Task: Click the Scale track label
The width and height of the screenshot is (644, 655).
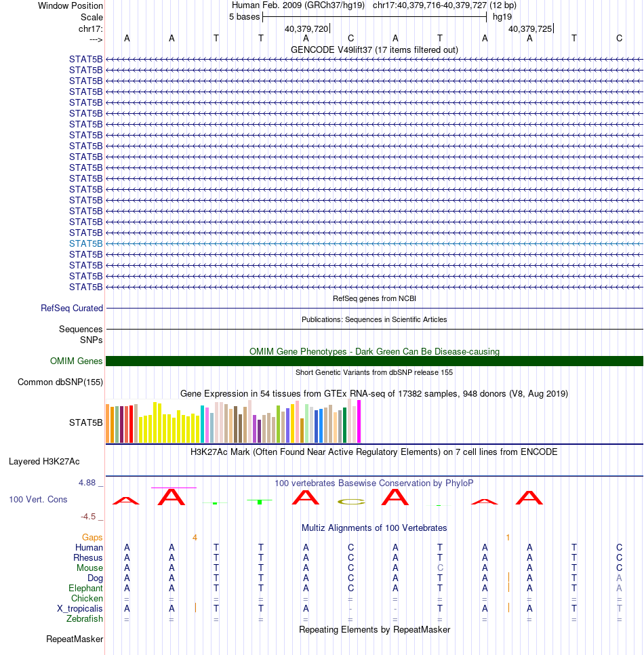Action: coord(92,17)
